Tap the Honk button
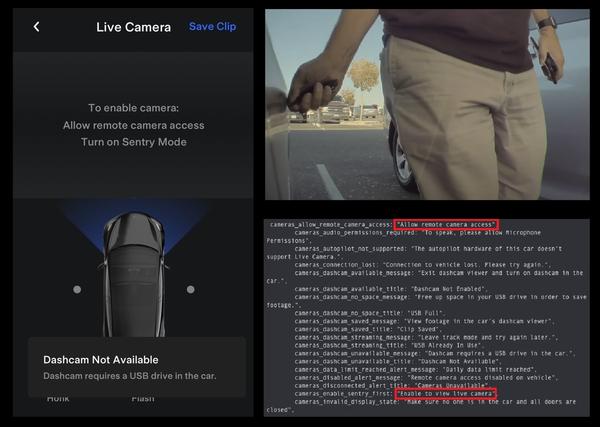This screenshot has height=427, width=600. tap(58, 399)
